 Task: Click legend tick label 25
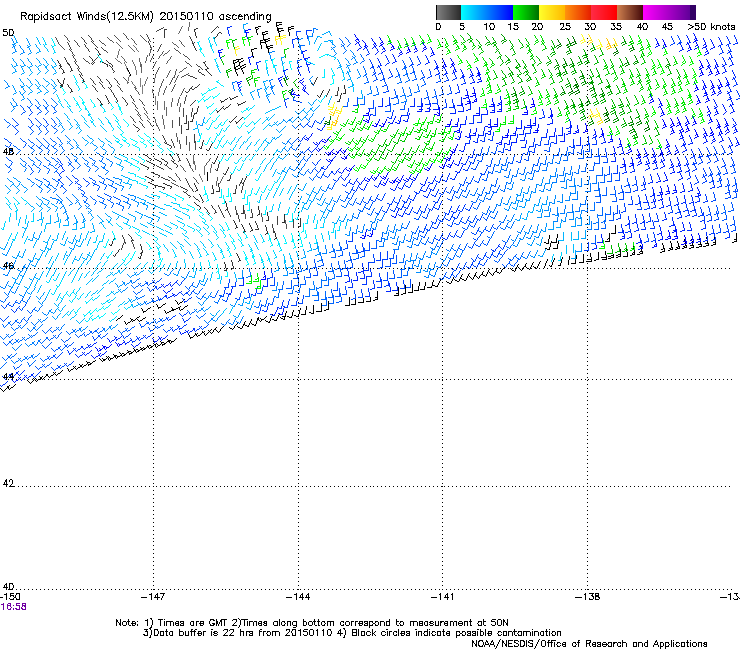[565, 27]
